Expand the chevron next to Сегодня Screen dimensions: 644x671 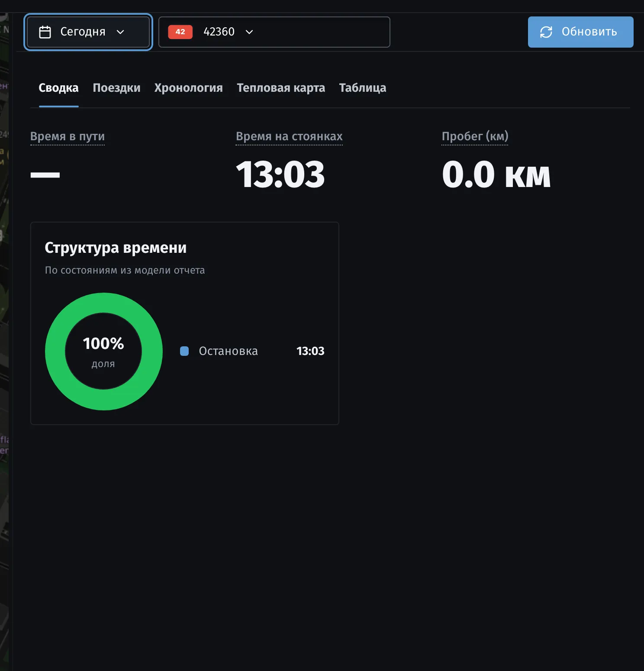click(x=120, y=32)
